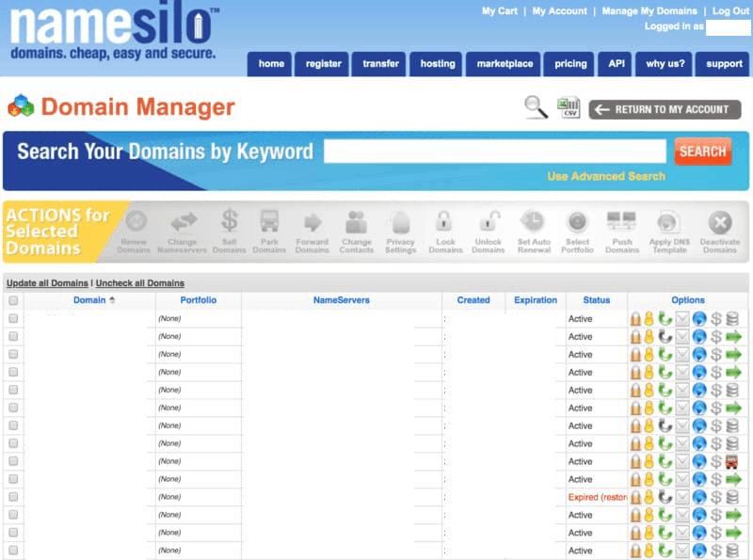Sort by the Expiration column header

[x=536, y=300]
